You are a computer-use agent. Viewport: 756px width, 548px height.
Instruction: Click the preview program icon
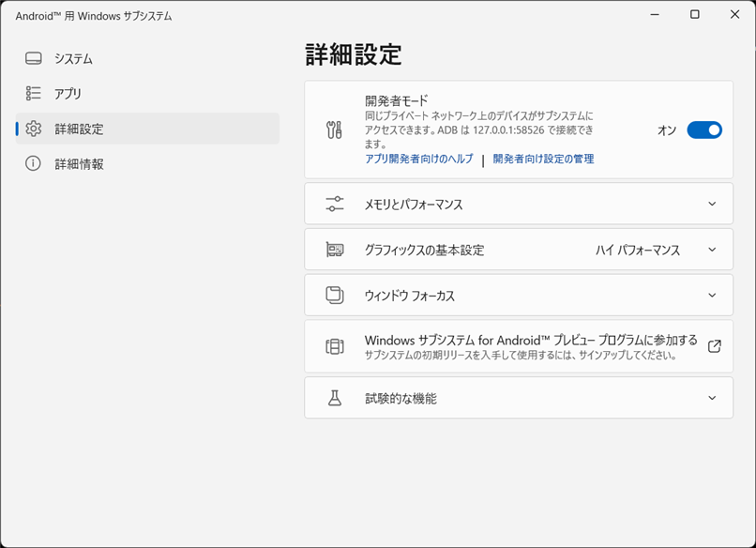[335, 346]
